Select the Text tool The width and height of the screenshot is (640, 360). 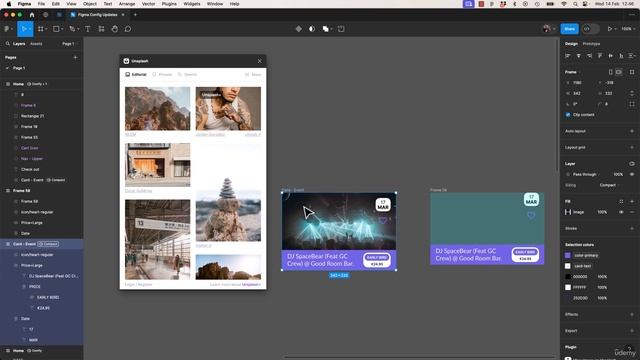[x=87, y=29]
